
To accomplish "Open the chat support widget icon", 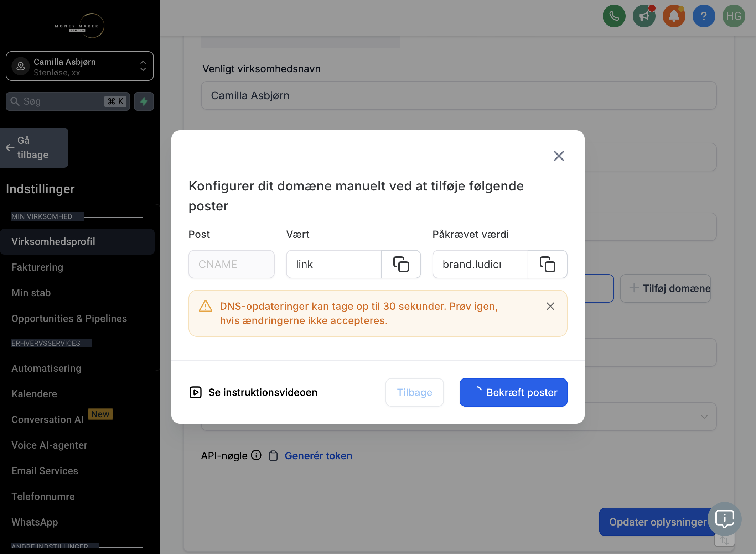I will (x=724, y=519).
